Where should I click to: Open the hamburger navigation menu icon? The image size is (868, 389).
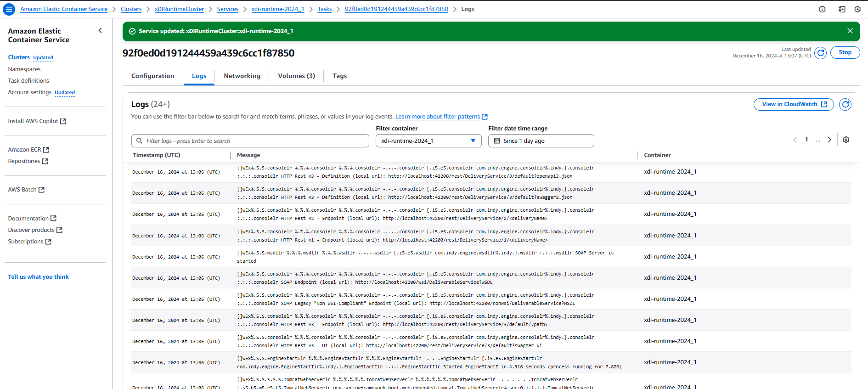coord(9,9)
